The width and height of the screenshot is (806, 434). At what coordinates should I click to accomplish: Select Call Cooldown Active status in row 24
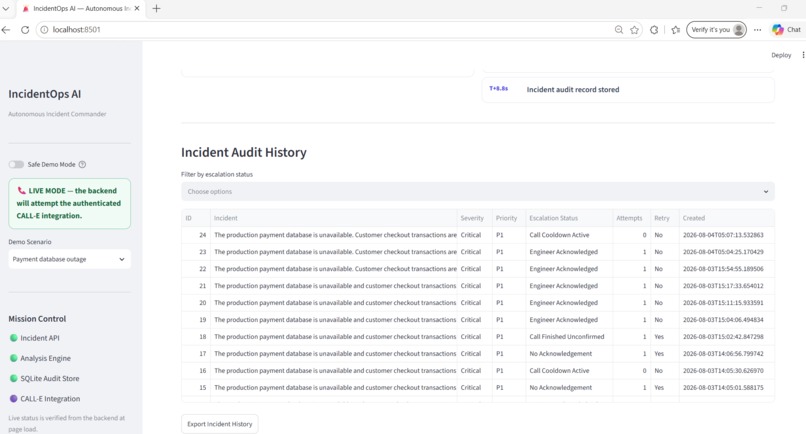(x=569, y=235)
